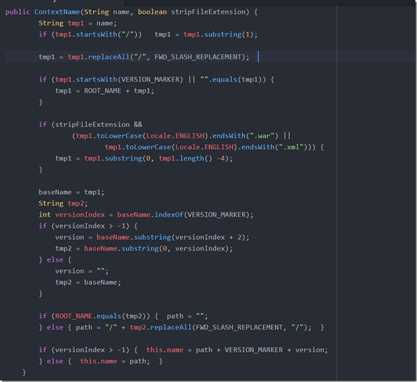
Task: Click 'int' keyword before versionIndex
Action: pyautogui.click(x=45, y=215)
